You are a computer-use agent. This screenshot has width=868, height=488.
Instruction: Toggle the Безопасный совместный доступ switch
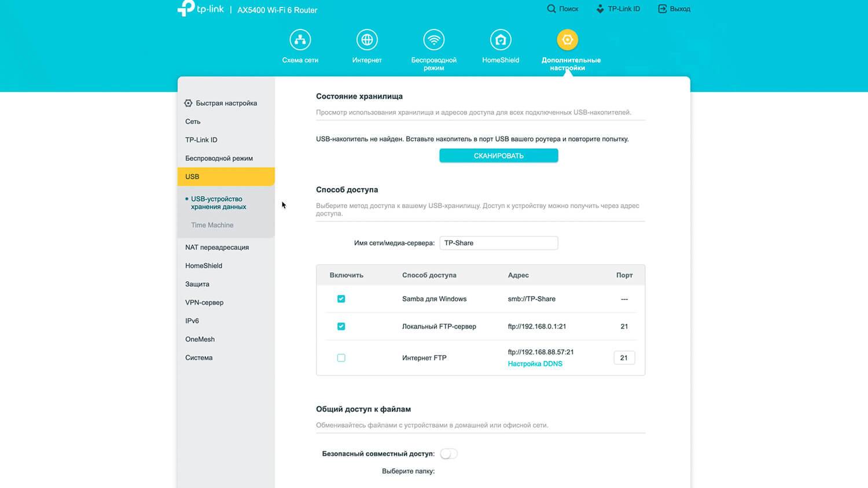(x=448, y=454)
